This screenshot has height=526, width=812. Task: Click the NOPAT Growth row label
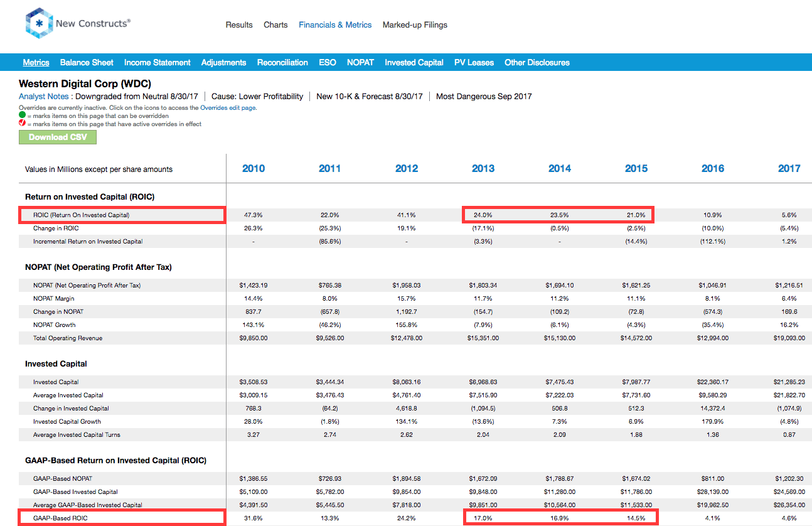[55, 325]
